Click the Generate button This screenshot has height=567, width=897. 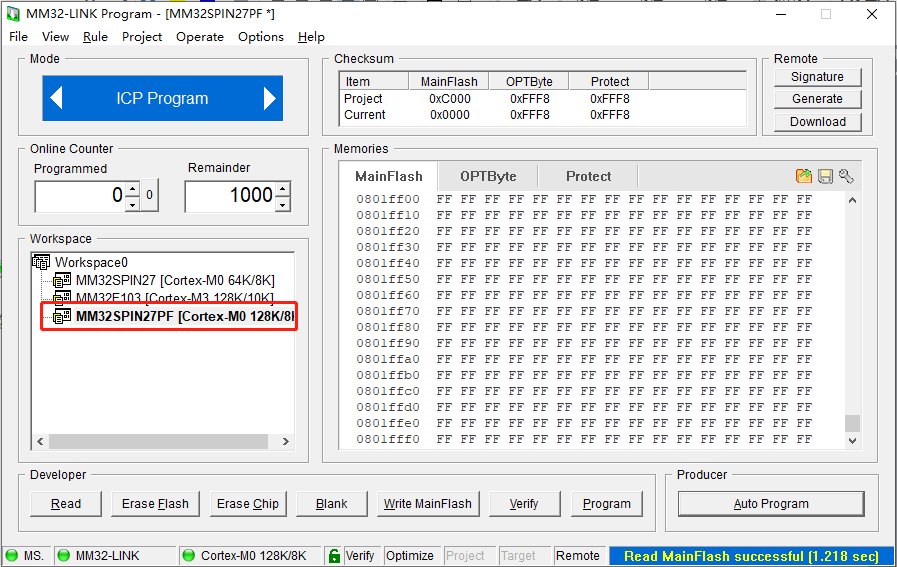click(x=817, y=99)
